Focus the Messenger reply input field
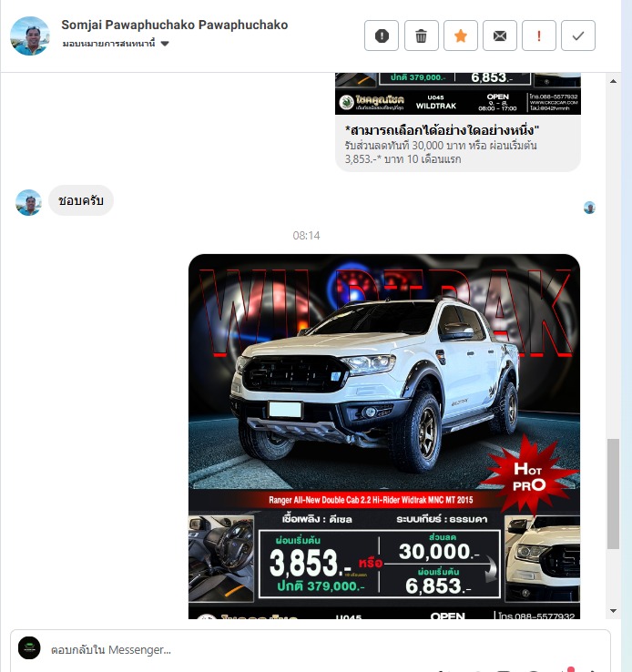Viewport: 632px width, 672px height. [311, 650]
